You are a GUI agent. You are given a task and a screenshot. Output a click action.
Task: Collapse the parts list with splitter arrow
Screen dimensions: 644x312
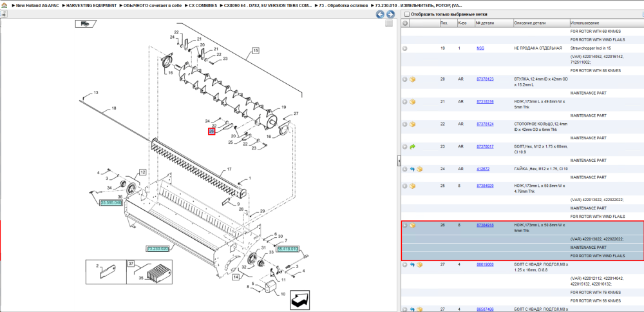coord(399,161)
